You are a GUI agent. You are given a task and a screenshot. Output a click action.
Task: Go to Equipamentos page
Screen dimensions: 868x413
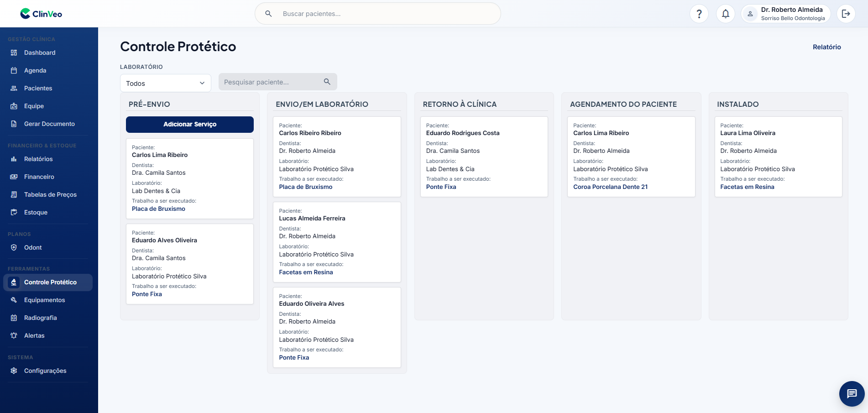click(x=48, y=300)
